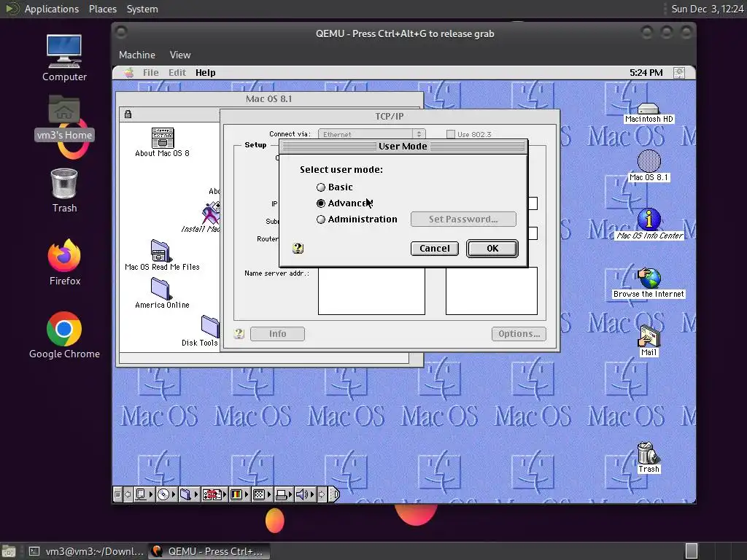Open CD player module in Control Strip

(167, 495)
